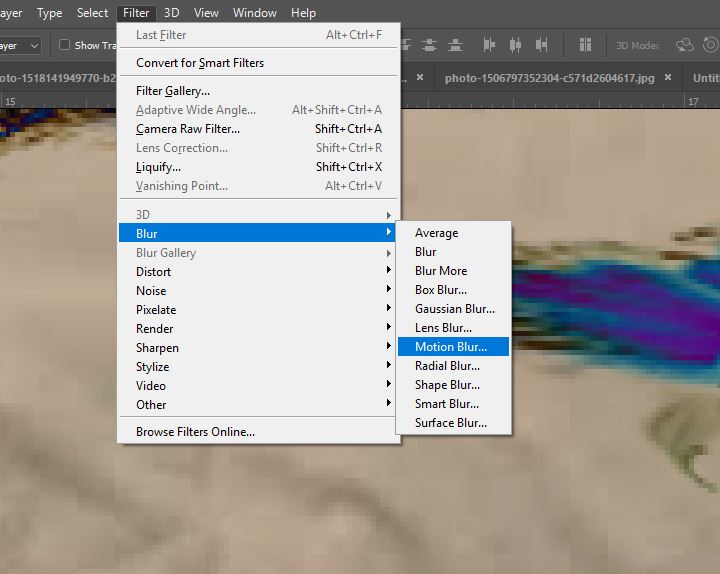720x574 pixels.
Task: Click the Distribute bottom edges icon
Action: tap(455, 45)
